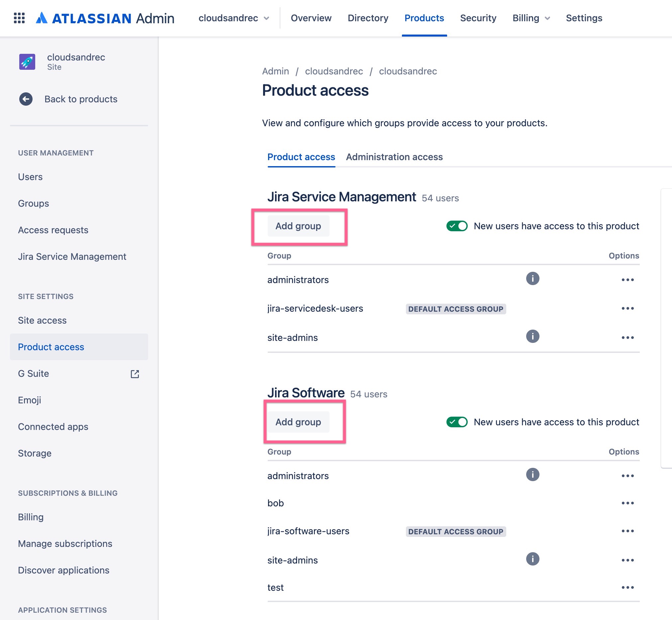Click the back arrow beside Back to products
The height and width of the screenshot is (620, 672).
click(26, 99)
